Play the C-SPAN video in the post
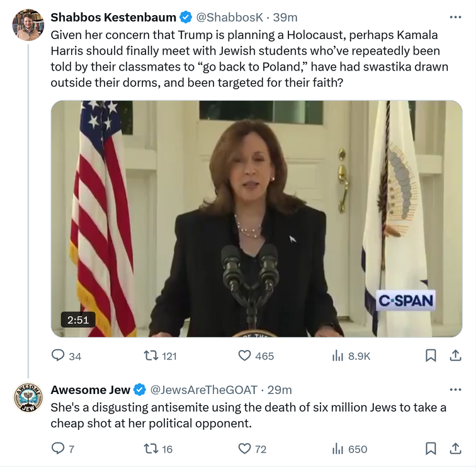This screenshot has height=472, width=476. [256, 218]
